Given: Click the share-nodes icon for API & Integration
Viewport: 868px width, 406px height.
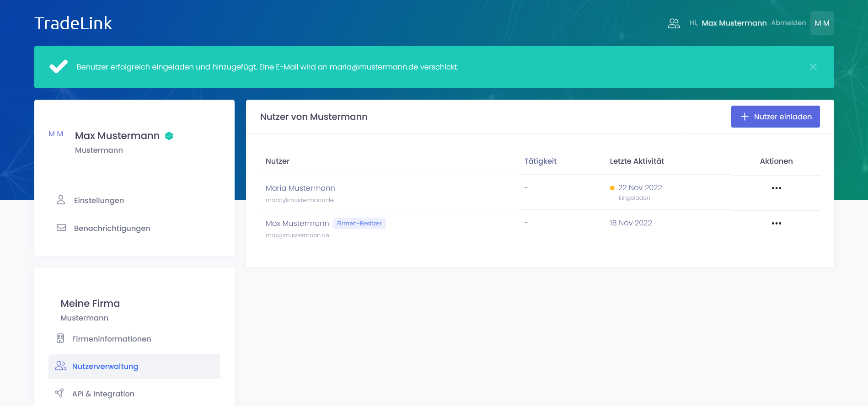Looking at the screenshot, I should coord(59,393).
